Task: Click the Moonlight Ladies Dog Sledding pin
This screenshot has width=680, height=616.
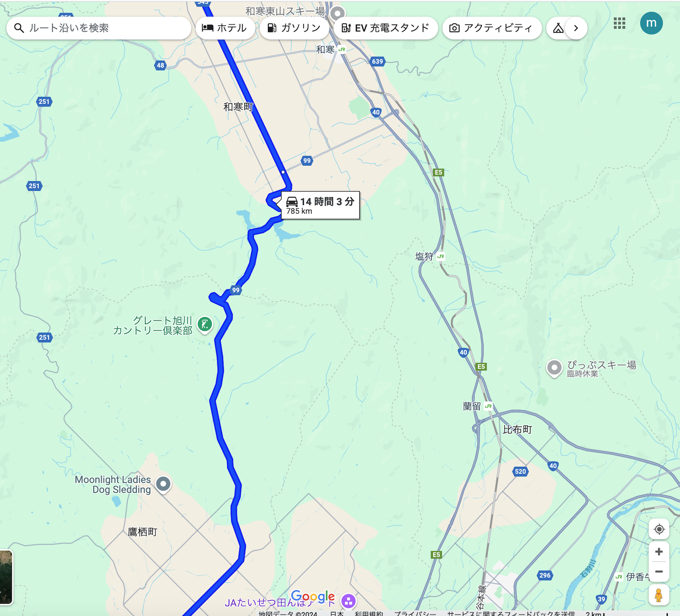Action: tap(163, 485)
